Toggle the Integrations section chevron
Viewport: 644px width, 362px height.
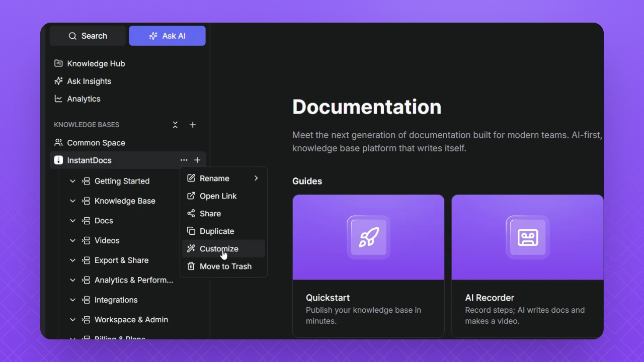[x=72, y=300]
